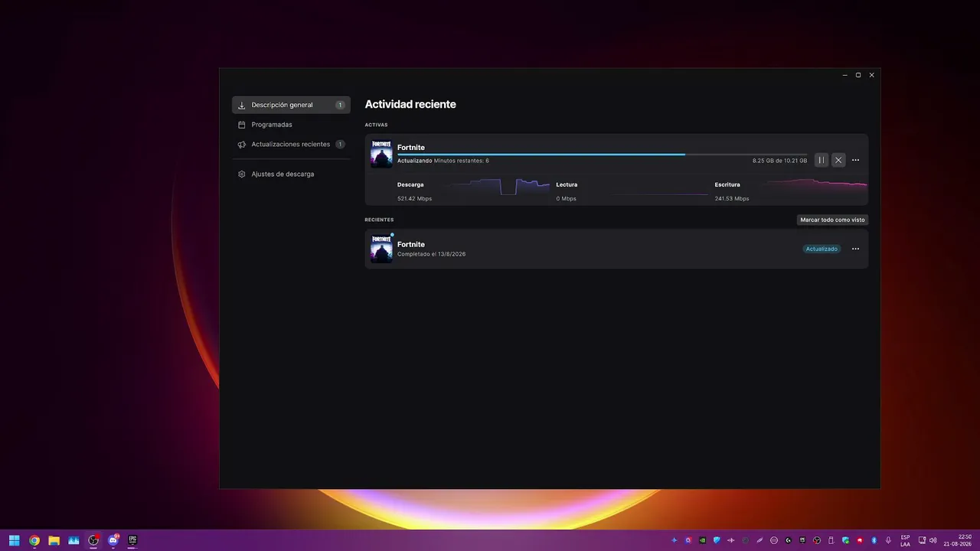
Task: Click the USB safely remove hardware tray icon
Action: point(831,540)
